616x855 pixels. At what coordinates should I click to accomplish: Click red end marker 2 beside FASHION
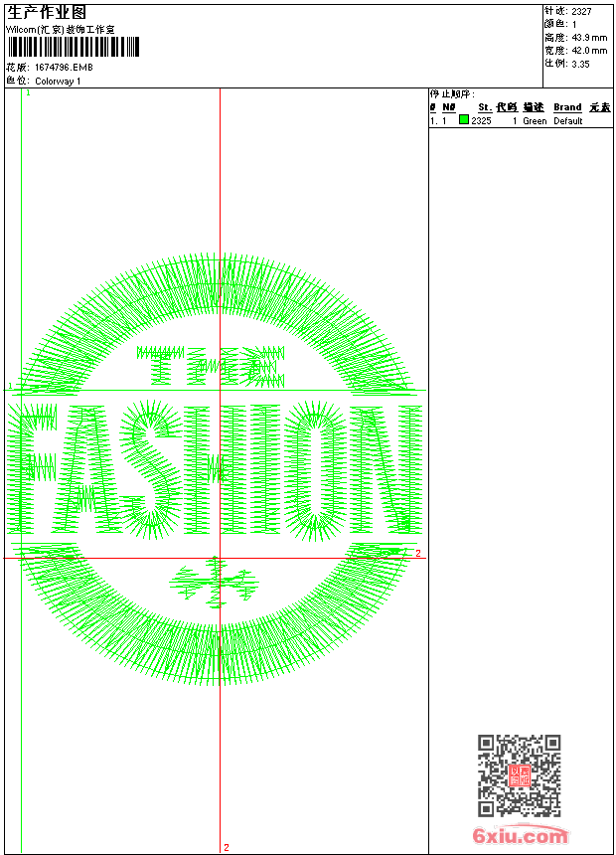coord(418,554)
